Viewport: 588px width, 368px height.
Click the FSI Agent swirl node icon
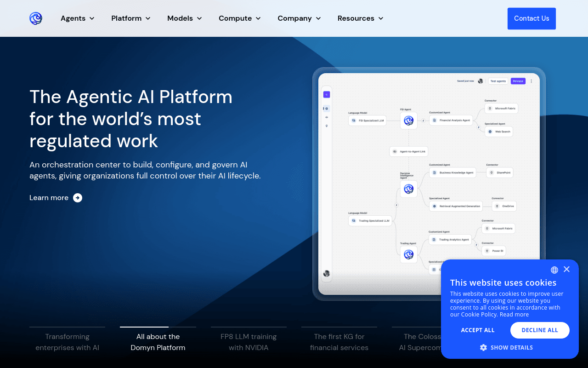(408, 121)
